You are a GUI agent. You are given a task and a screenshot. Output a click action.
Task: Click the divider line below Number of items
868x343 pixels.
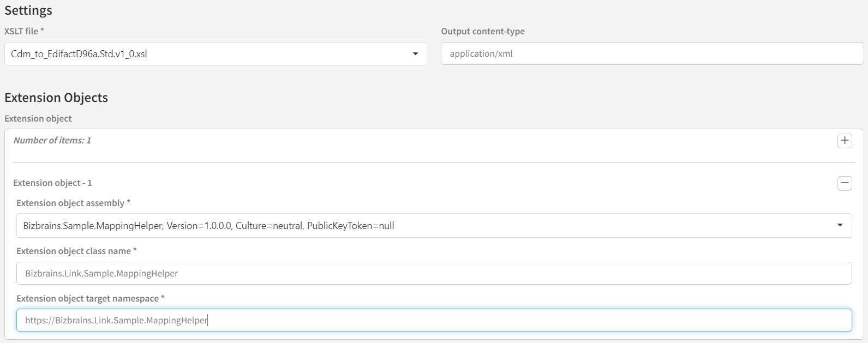click(434, 162)
